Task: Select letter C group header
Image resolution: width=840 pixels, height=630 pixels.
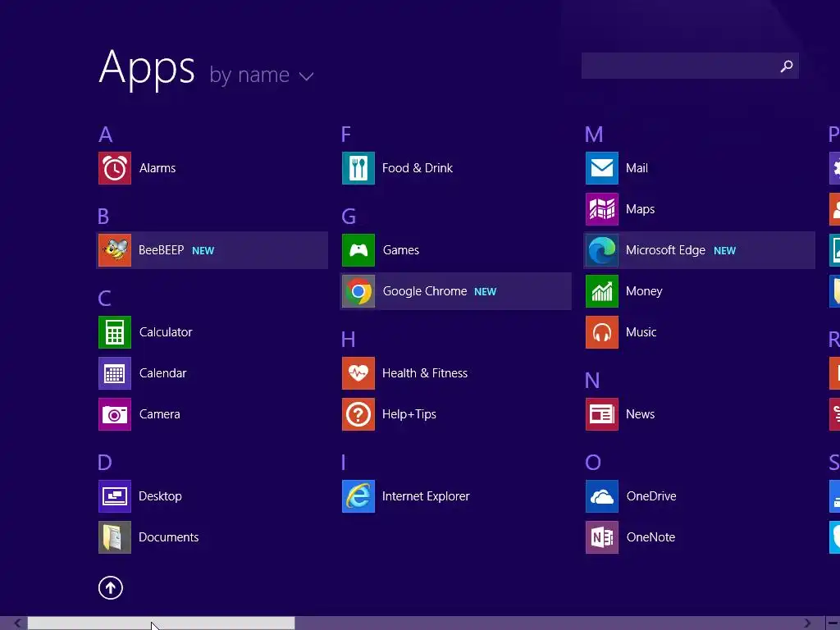Action: pos(104,299)
